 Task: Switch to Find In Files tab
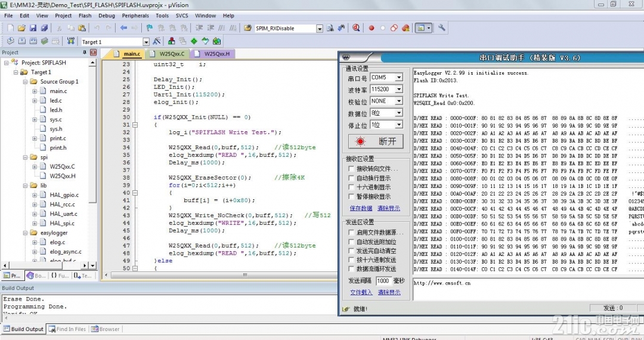click(67, 329)
